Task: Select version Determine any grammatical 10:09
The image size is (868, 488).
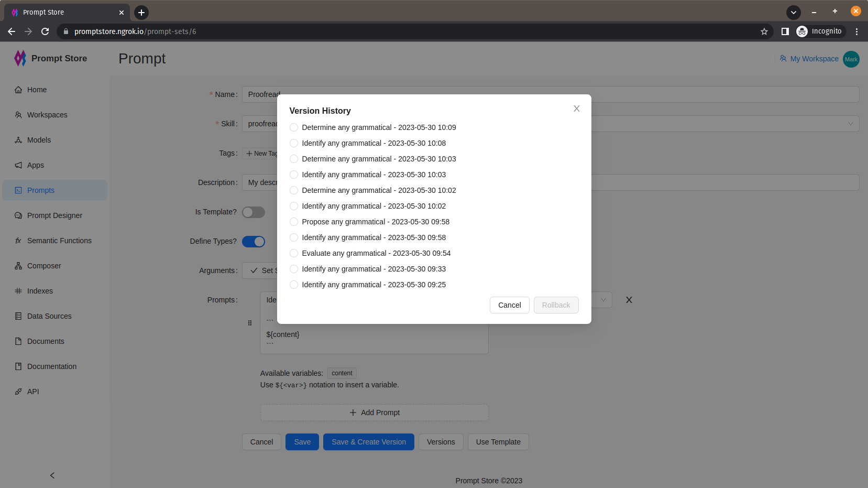Action: [x=294, y=127]
